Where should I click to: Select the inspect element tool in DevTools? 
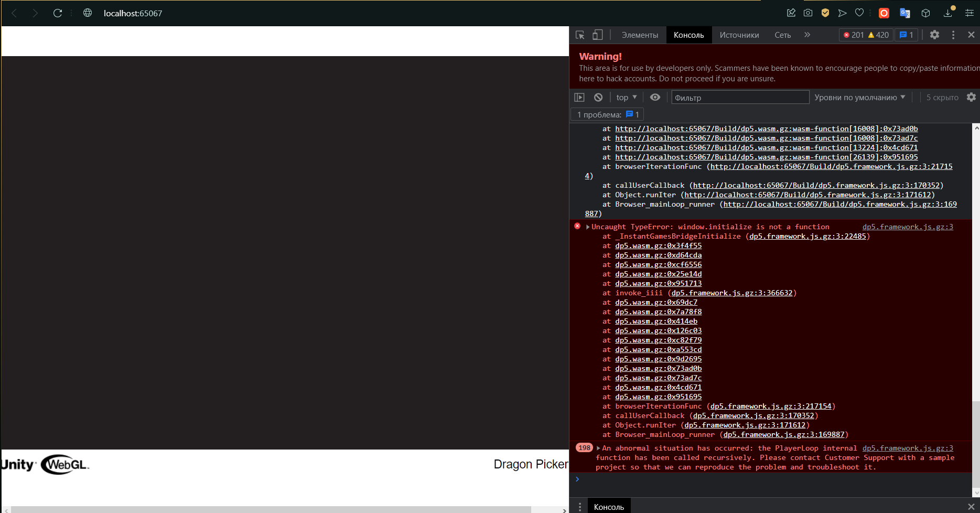(x=580, y=35)
